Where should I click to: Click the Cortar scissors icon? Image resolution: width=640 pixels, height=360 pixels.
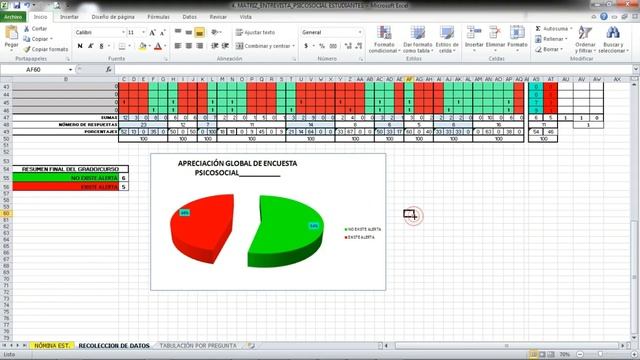[27, 29]
